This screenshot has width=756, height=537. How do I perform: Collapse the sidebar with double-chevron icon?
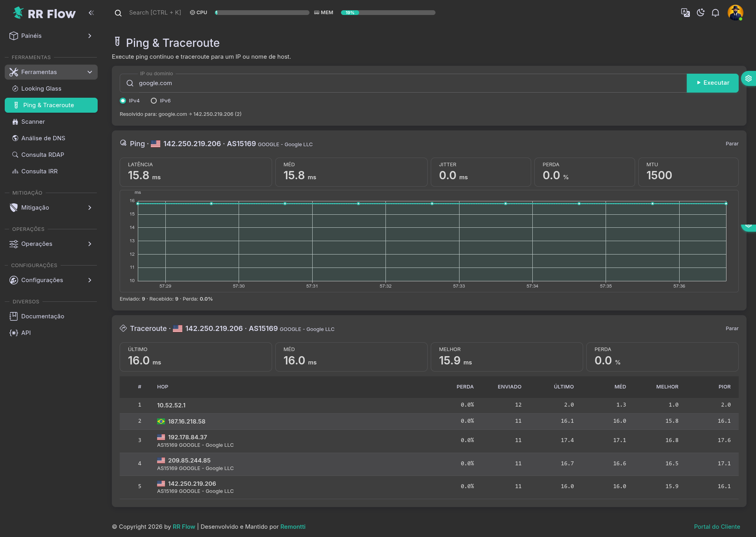click(x=91, y=13)
